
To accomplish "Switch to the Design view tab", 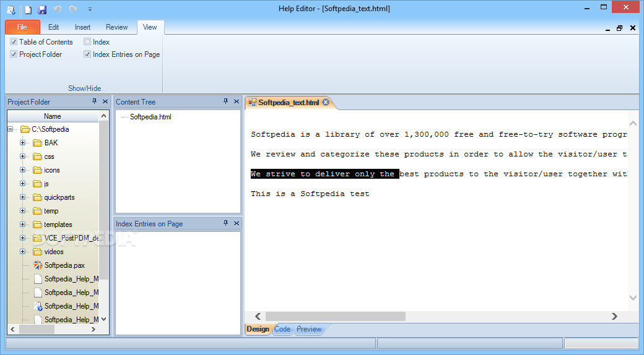I will coord(258,329).
